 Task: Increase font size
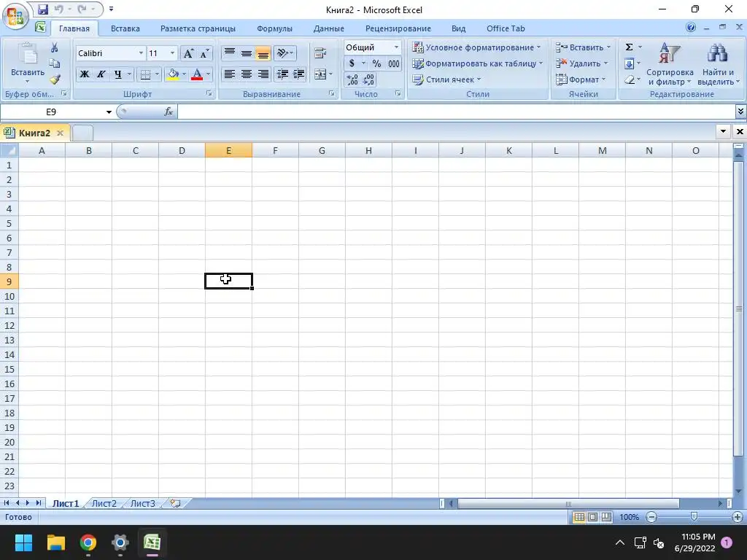189,53
